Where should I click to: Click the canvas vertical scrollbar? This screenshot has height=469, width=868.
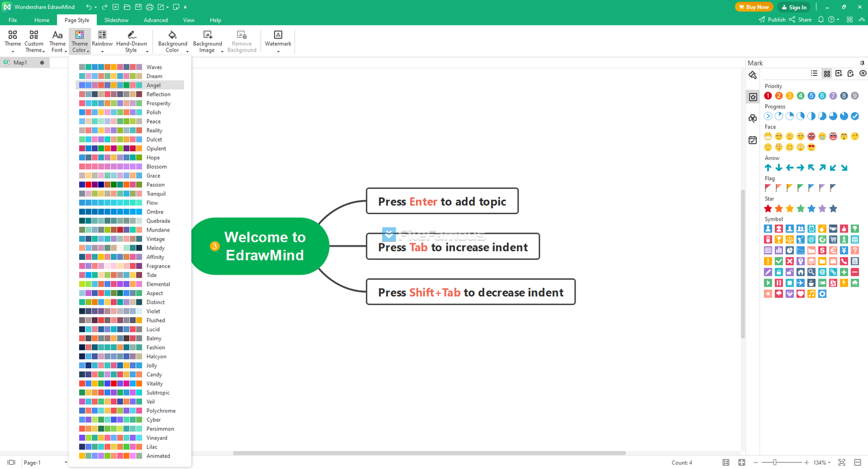point(743,264)
